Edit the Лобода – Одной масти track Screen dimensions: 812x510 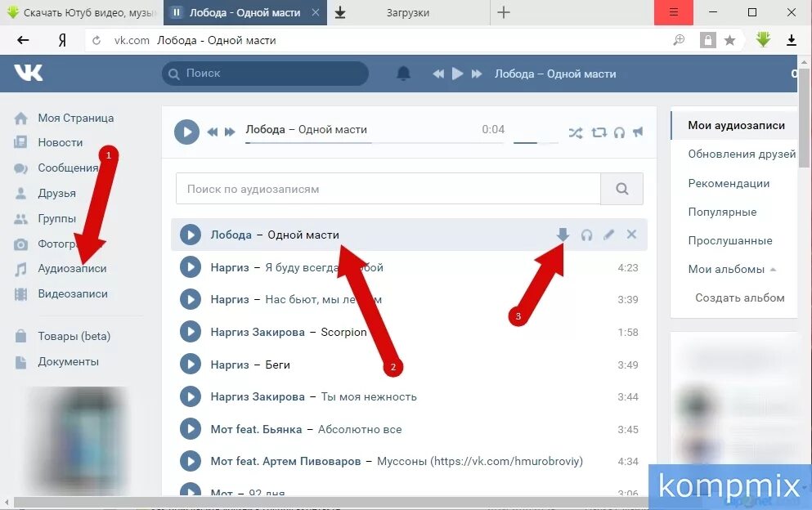point(609,235)
